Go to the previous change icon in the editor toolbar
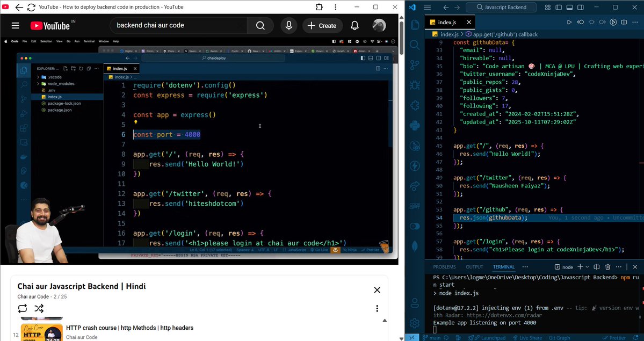The height and width of the screenshot is (341, 644). [580, 22]
